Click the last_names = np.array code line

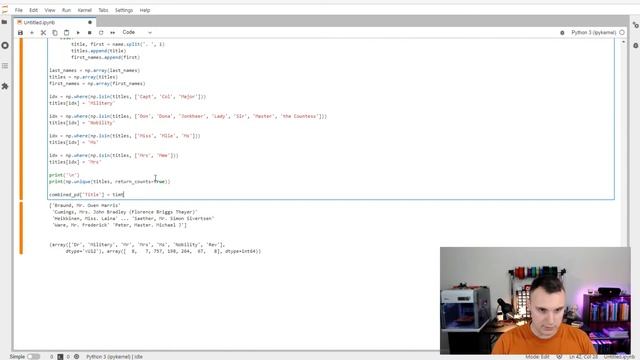tap(94, 71)
